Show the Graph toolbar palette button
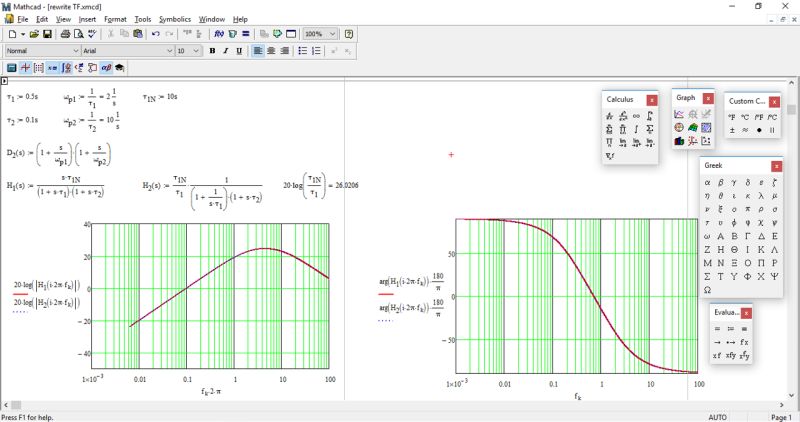The height and width of the screenshot is (422, 800). click(x=25, y=68)
